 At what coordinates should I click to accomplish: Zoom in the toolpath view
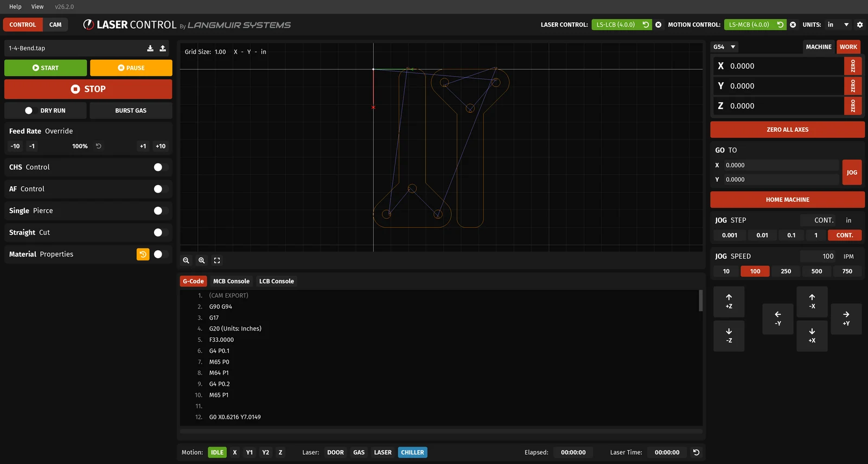202,260
